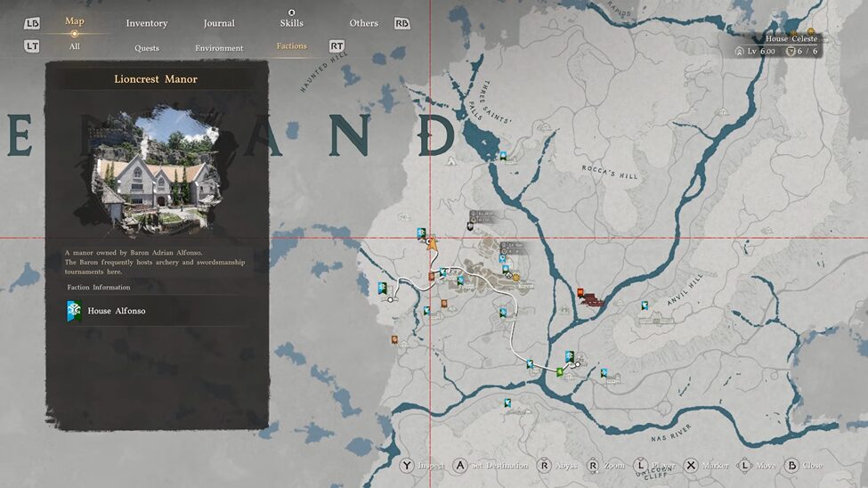Click the golden wheel marker in town
This screenshot has height=488, width=868.
click(x=516, y=278)
